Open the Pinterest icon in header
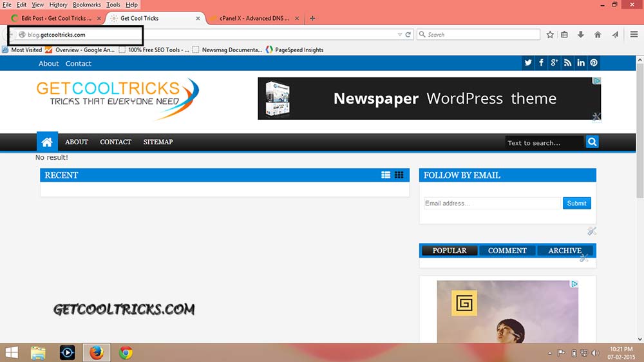Screen dimensions: 644x362 click(x=594, y=63)
